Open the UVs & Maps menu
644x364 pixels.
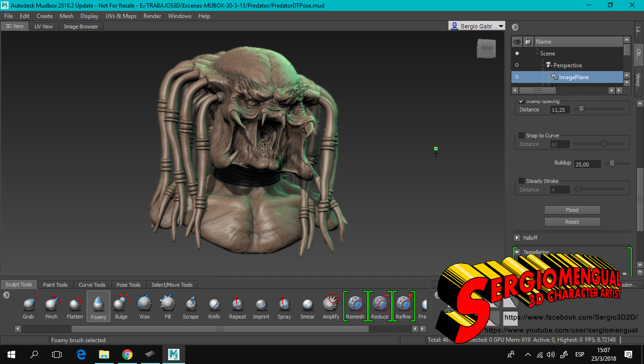(x=121, y=16)
